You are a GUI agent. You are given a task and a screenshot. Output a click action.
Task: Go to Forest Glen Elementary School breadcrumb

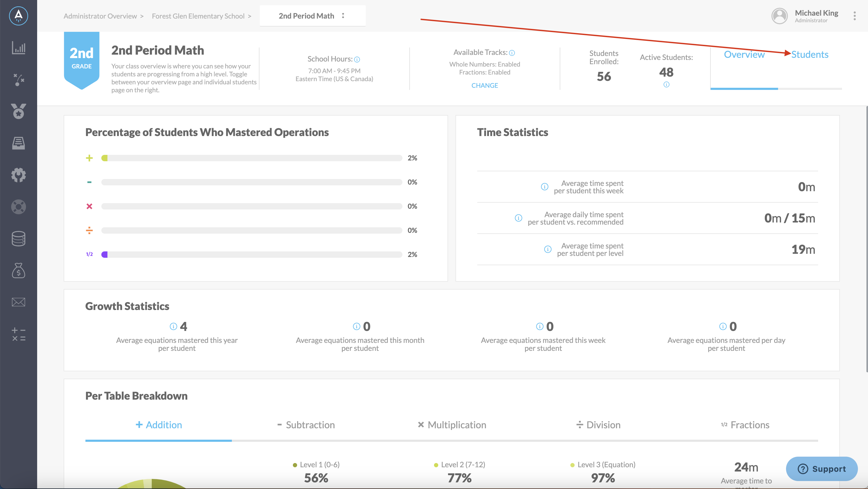click(198, 16)
